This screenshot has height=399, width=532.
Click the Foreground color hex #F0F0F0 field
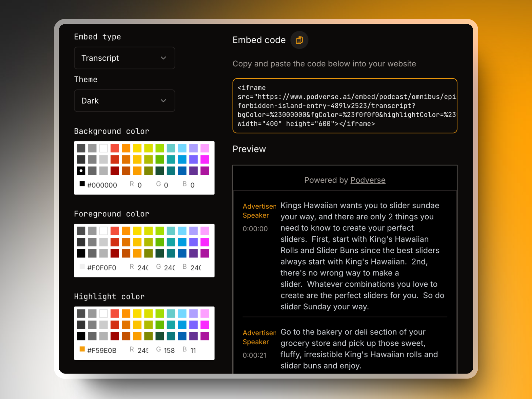102,268
